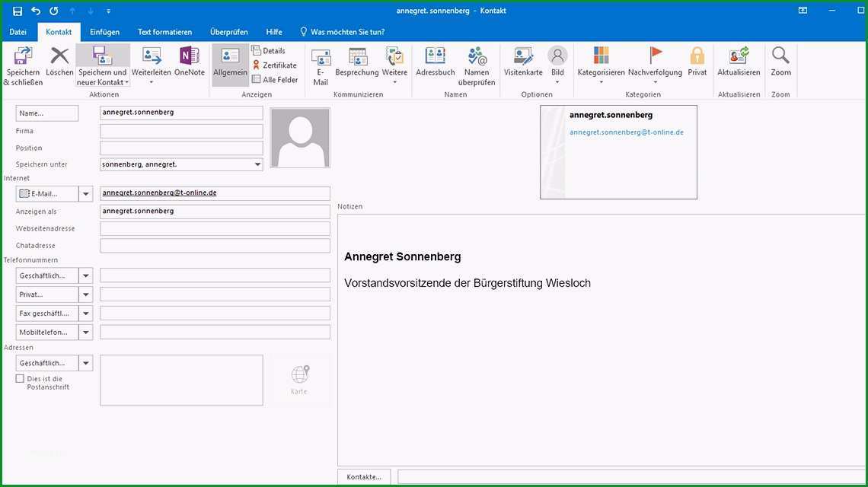This screenshot has height=487, width=868.
Task: Expand Fax geschäftl. type dropdown
Action: tap(86, 314)
